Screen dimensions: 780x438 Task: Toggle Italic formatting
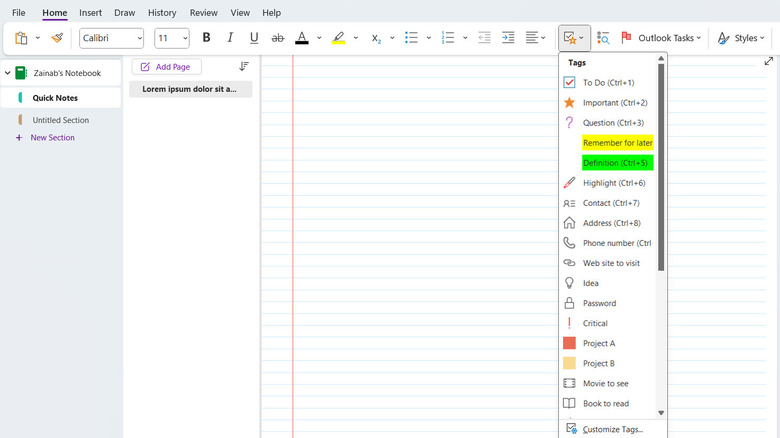[x=230, y=38]
